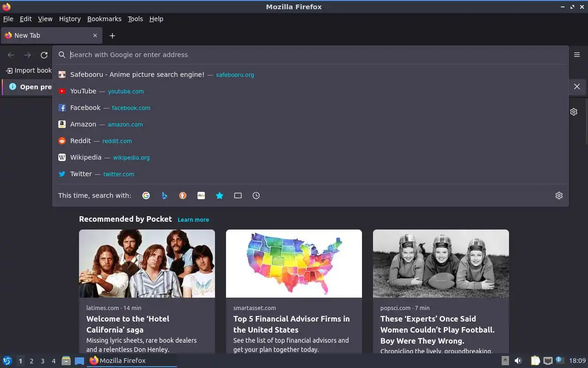Click the Reload page button
588x368 pixels.
pyautogui.click(x=44, y=55)
